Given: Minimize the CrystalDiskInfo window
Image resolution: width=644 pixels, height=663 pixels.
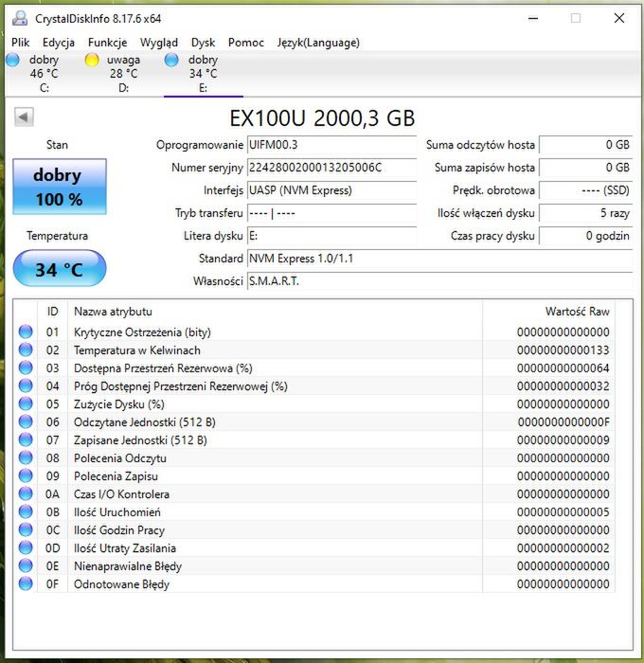Looking at the screenshot, I should pyautogui.click(x=533, y=18).
